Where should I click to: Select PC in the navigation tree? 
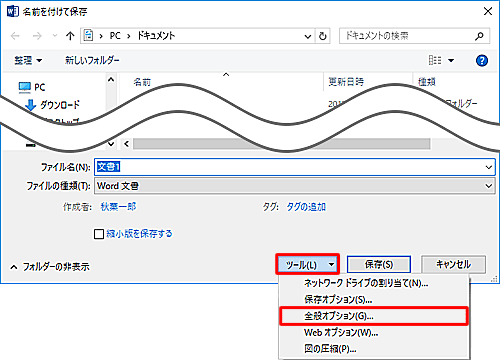click(x=39, y=87)
